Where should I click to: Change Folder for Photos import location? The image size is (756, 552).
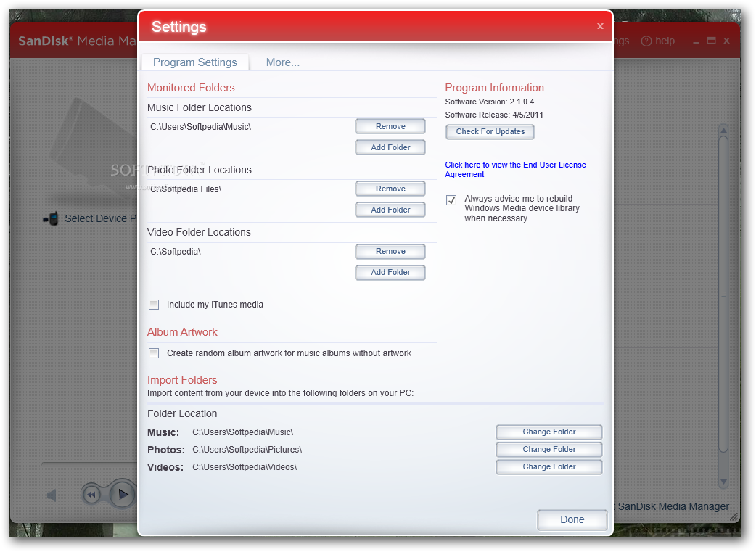click(548, 449)
